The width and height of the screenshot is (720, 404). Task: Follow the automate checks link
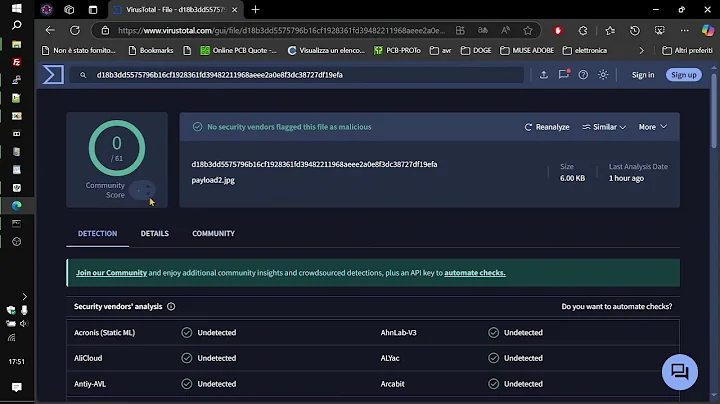pyautogui.click(x=475, y=273)
